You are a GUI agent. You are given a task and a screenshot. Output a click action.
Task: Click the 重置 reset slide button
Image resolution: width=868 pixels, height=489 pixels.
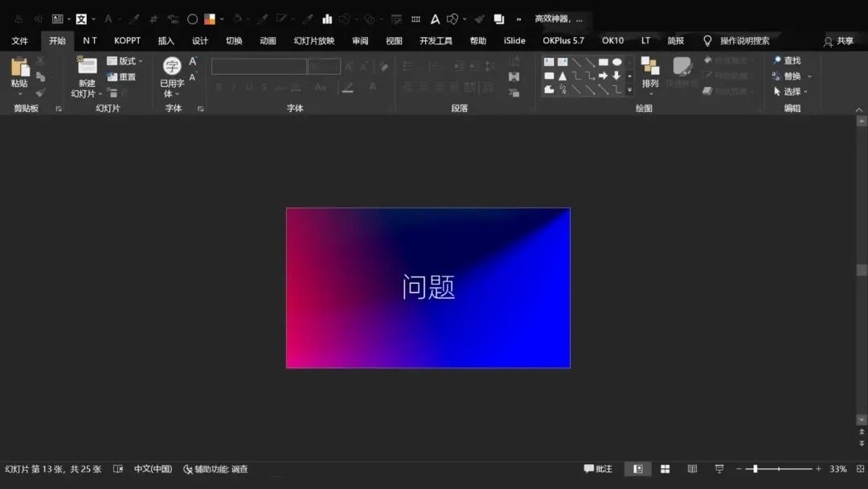tap(121, 76)
